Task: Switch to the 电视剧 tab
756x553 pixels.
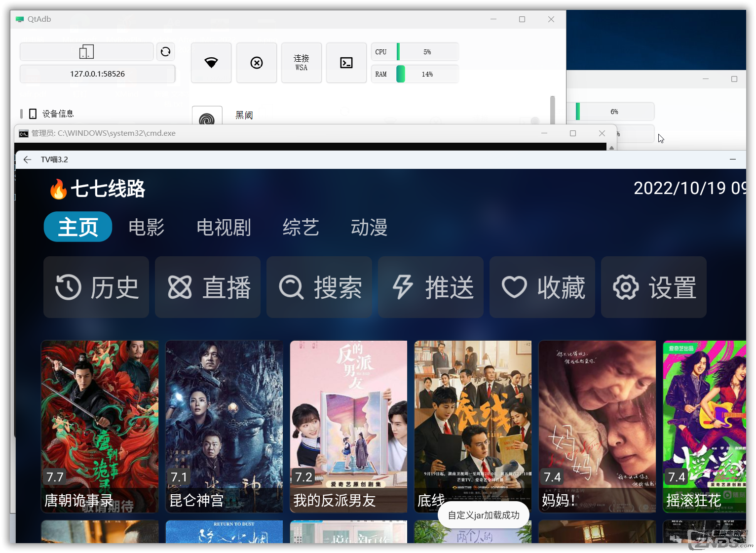Action: [224, 227]
